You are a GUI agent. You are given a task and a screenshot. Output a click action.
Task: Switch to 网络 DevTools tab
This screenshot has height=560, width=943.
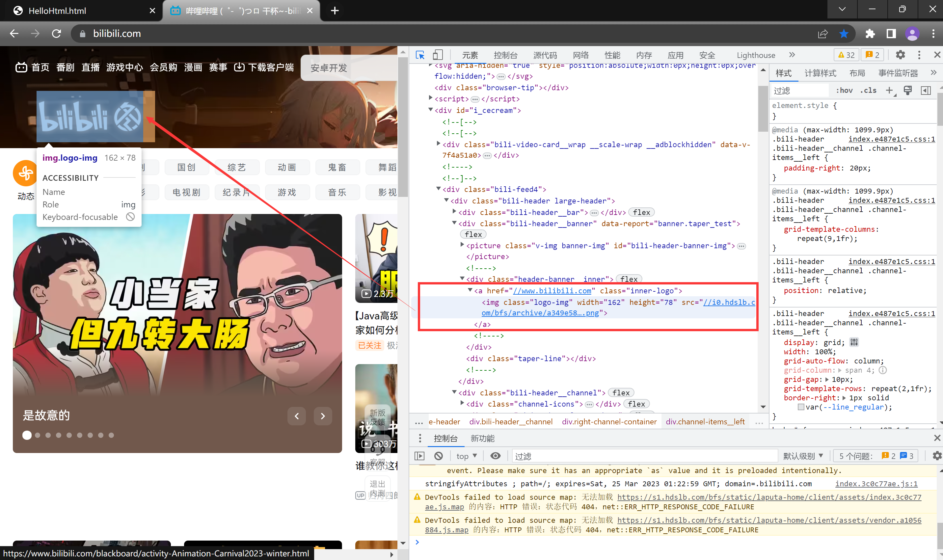[581, 55]
